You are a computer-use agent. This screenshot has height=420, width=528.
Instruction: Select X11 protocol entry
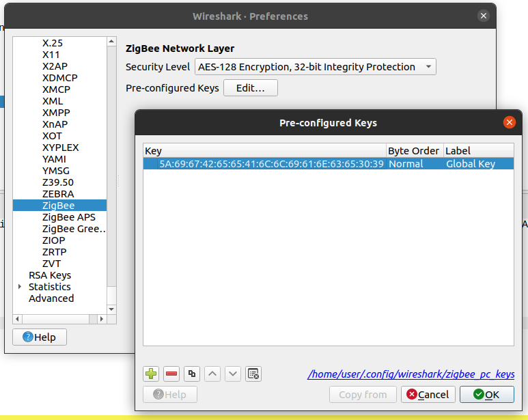[x=51, y=55]
